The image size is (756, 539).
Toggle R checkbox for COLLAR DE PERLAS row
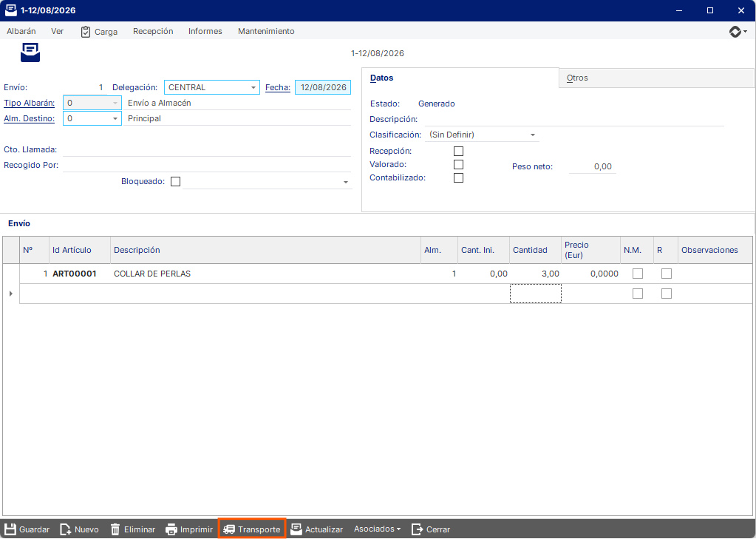667,274
